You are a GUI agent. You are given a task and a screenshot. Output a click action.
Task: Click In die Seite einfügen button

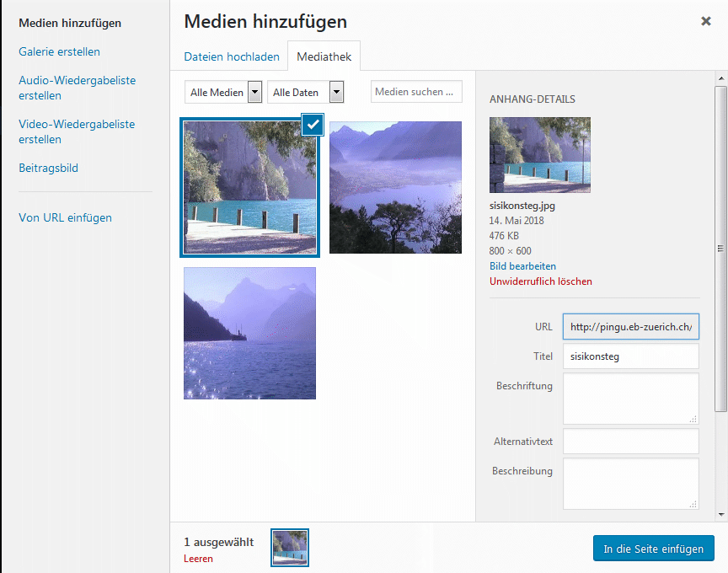coord(653,549)
